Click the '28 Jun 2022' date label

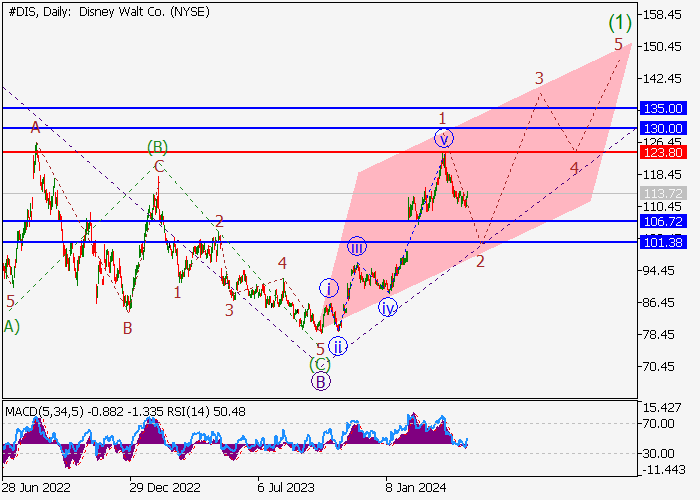click(36, 488)
